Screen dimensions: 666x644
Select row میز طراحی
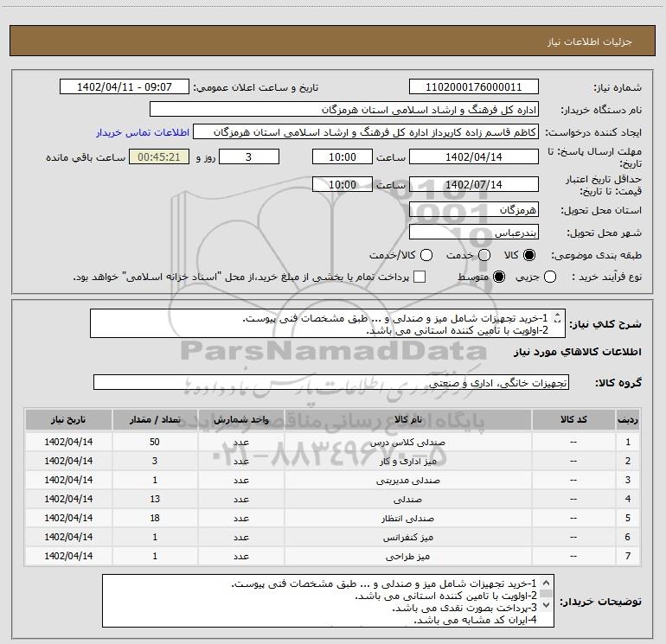(x=333, y=556)
